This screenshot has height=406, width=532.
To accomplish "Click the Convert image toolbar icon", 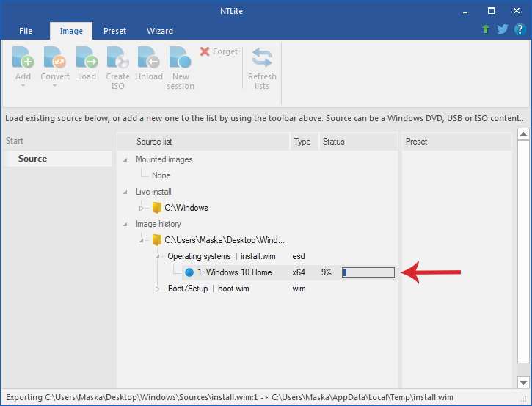I will (55, 57).
